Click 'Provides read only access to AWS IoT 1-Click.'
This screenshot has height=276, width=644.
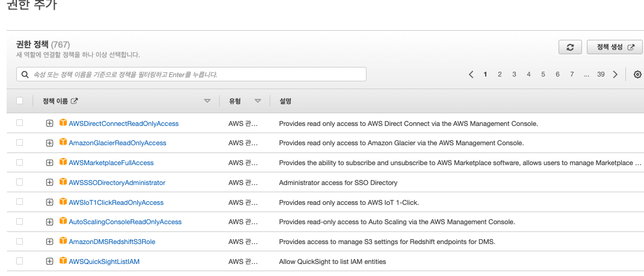pos(348,202)
